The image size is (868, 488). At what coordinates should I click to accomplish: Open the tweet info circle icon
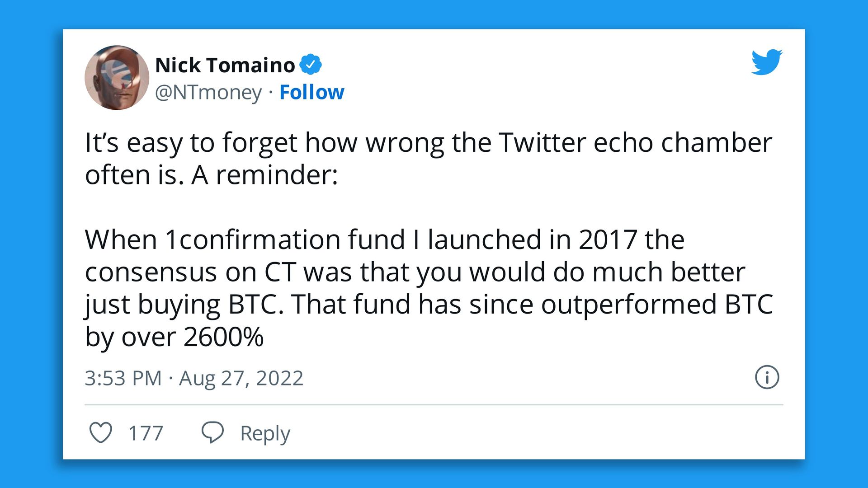click(x=767, y=377)
